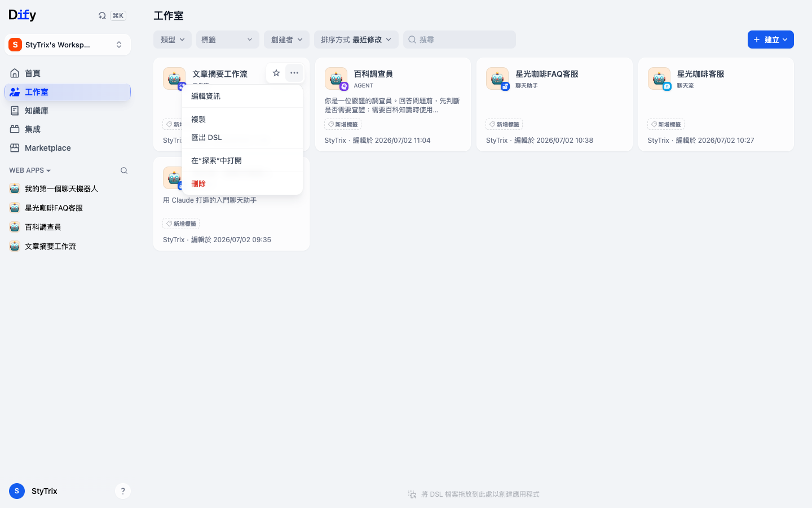Open 集成 in sidebar
This screenshot has height=508, width=812.
(68, 129)
